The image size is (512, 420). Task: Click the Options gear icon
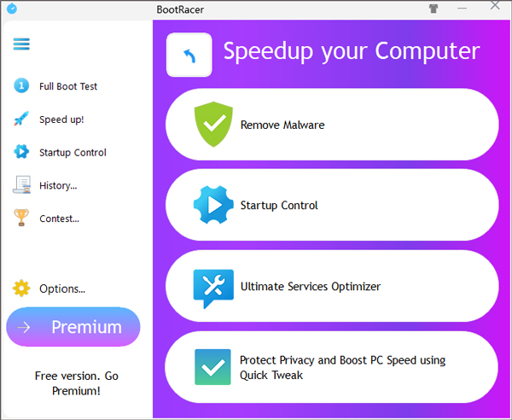tap(21, 289)
